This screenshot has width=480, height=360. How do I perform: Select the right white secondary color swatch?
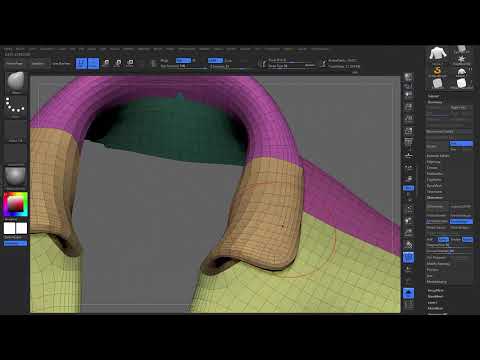(21, 228)
